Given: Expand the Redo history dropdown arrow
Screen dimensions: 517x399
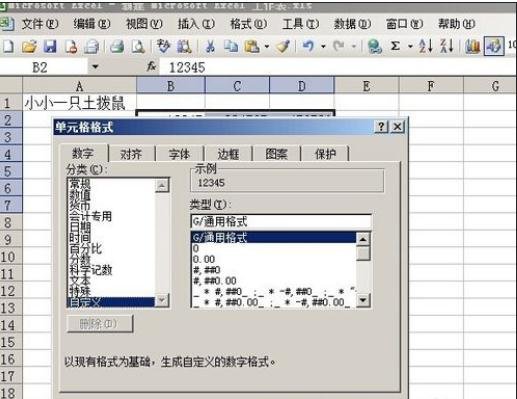Looking at the screenshot, I should pos(354,46).
